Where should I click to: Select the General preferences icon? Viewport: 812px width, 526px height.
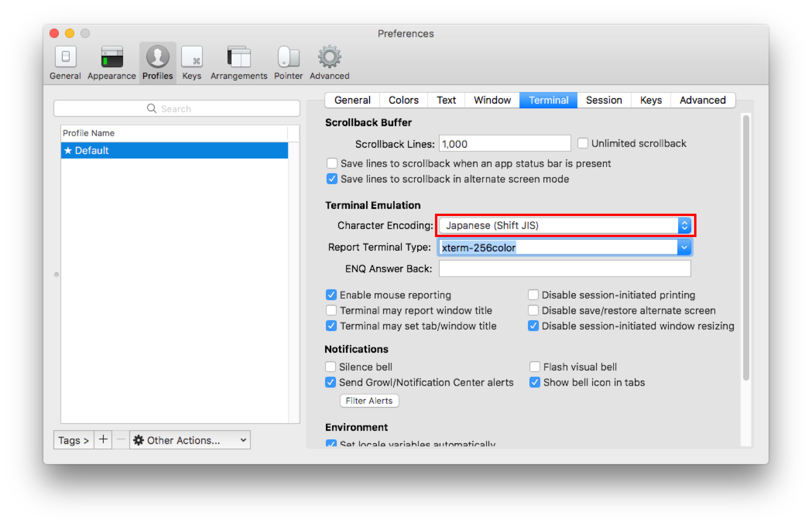(x=65, y=62)
